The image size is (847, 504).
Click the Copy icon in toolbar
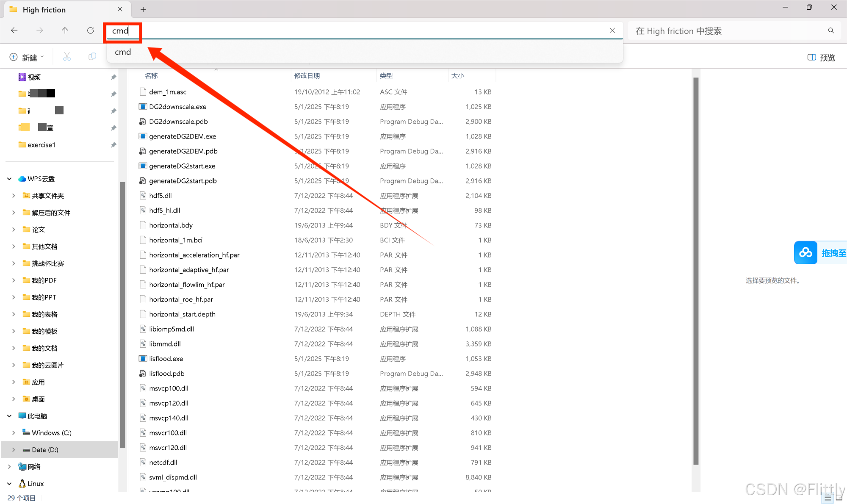tap(92, 57)
